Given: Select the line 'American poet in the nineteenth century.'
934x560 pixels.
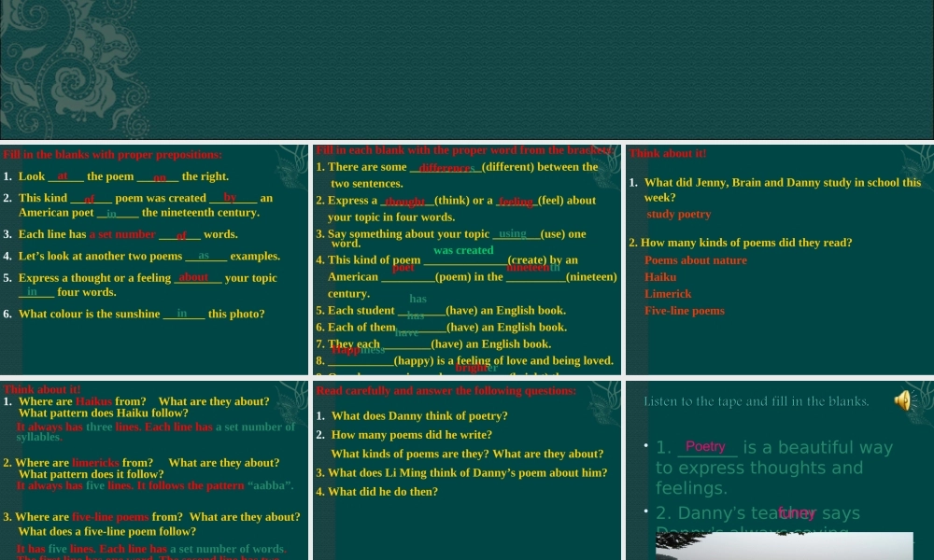Looking at the screenshot, I should pyautogui.click(x=139, y=213).
